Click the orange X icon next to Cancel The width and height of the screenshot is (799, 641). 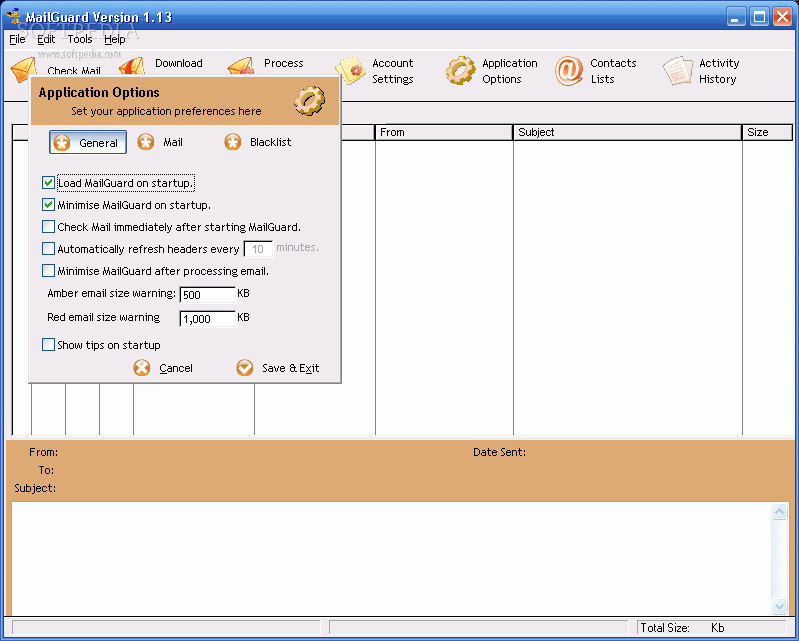coord(142,368)
